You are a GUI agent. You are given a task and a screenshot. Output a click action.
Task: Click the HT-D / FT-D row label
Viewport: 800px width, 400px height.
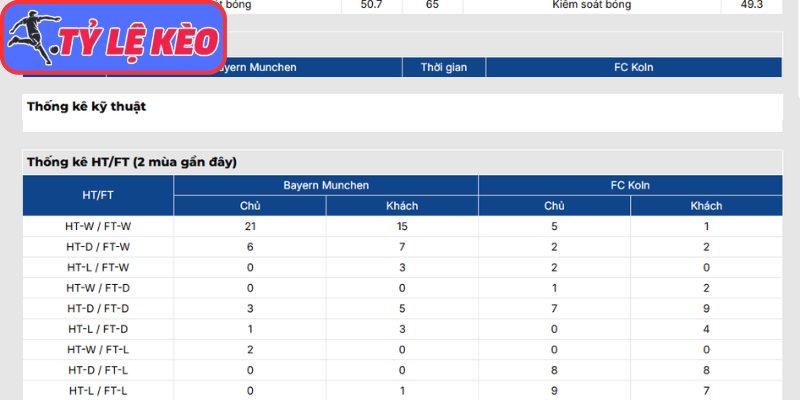[98, 309]
